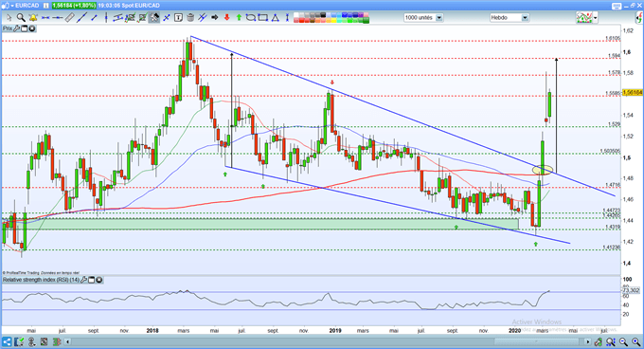
Task: Click the keyboard icon in title bar
Action: 617,6
